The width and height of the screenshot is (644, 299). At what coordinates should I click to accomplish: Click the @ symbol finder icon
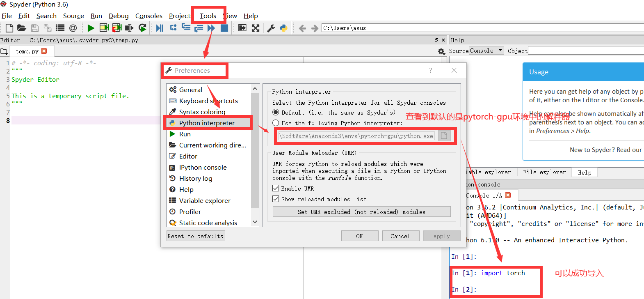[x=73, y=28]
